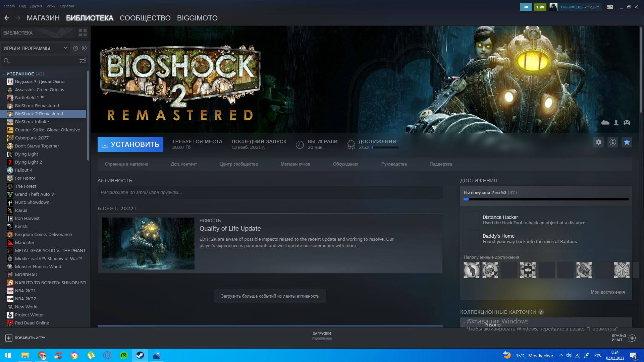644x362 pixels.
Task: Open Windows Start menu
Action: point(8,355)
